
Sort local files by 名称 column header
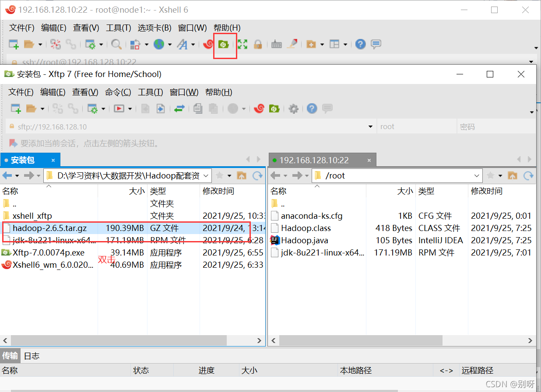pos(49,191)
